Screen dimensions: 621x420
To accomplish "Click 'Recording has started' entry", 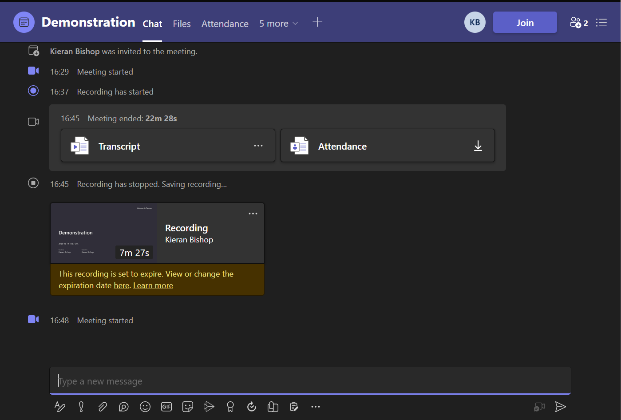I will tap(115, 92).
